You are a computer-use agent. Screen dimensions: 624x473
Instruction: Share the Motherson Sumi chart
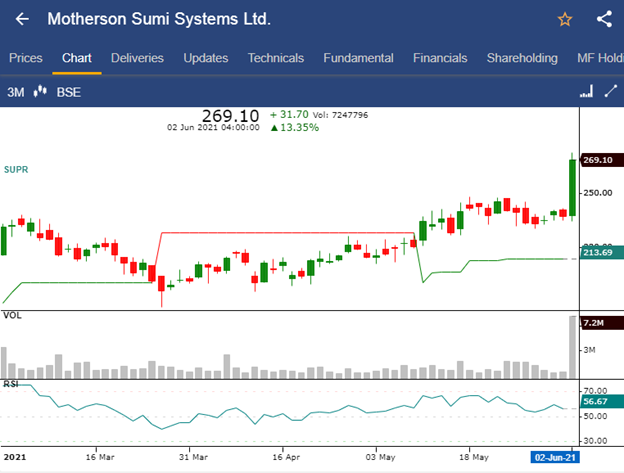pyautogui.click(x=604, y=19)
